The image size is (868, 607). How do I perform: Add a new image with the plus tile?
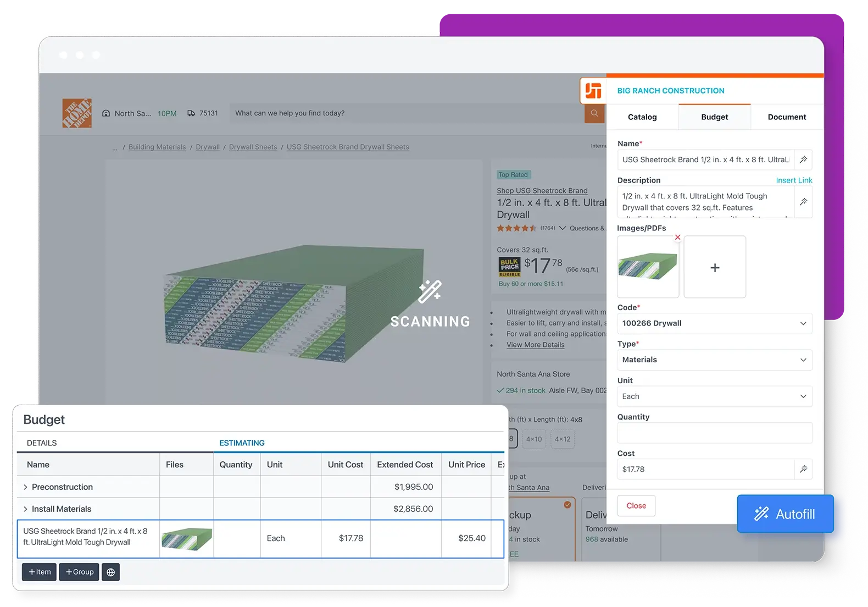(x=715, y=267)
